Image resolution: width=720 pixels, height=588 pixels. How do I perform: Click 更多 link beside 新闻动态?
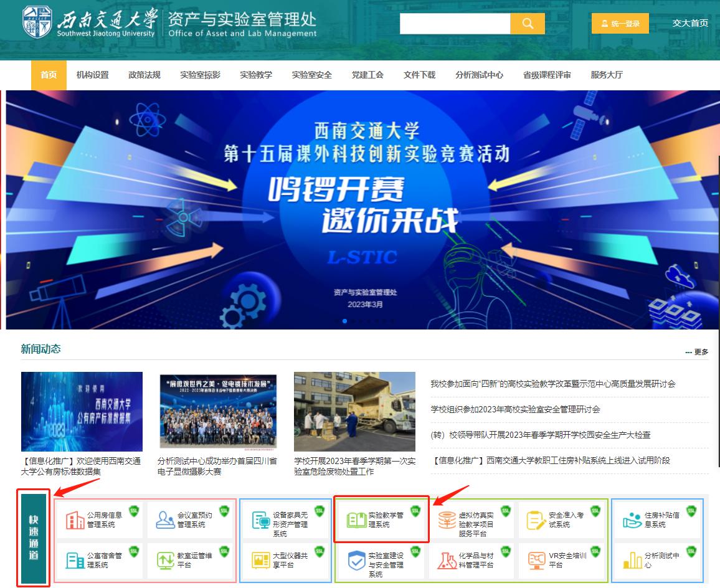point(697,352)
